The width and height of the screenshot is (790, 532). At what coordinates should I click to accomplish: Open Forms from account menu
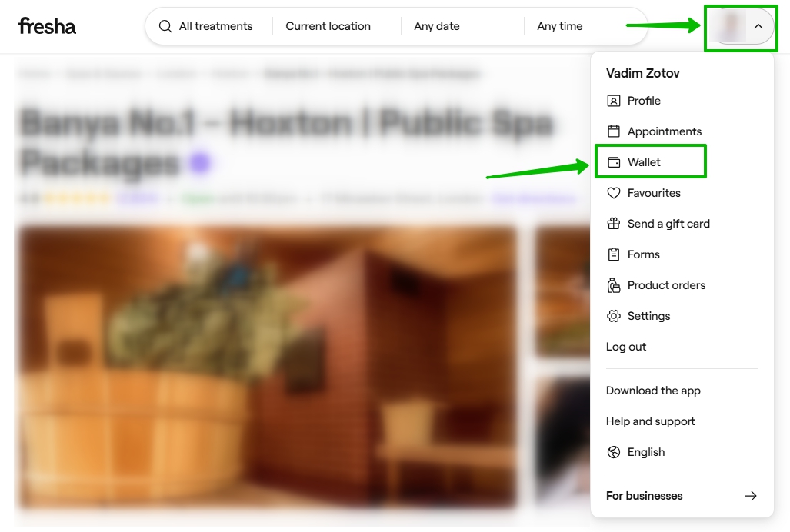tap(643, 254)
